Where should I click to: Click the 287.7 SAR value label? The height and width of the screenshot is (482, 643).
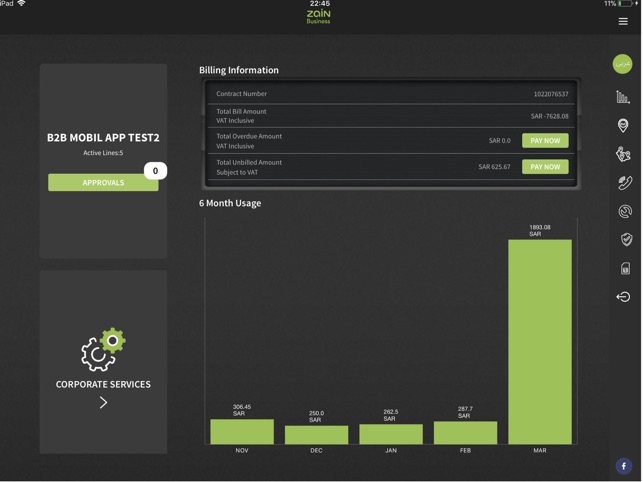click(x=465, y=412)
